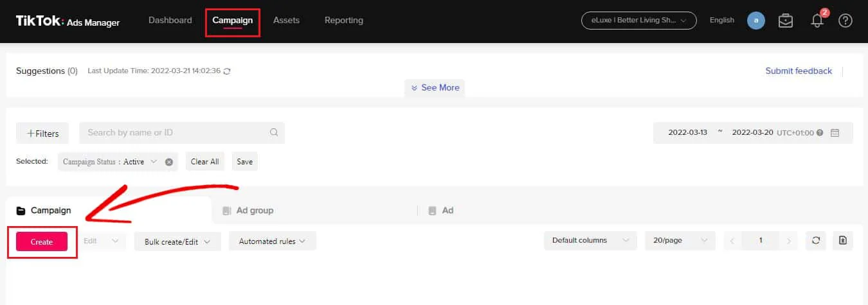Open the Reporting menu
868x305 pixels.
point(344,21)
